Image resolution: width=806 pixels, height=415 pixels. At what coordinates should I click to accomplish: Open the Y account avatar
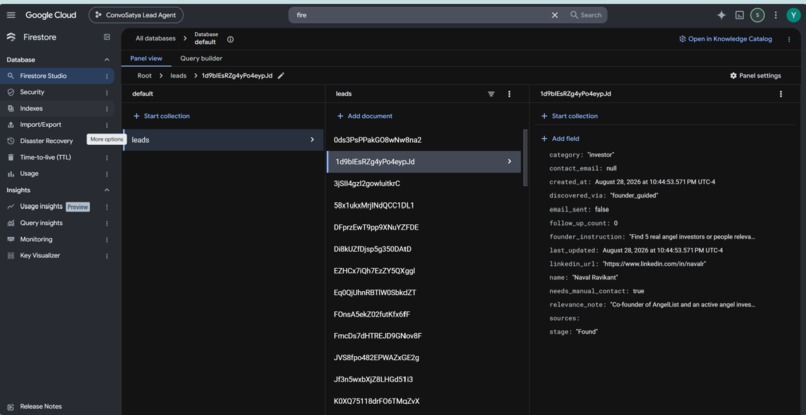[793, 15]
